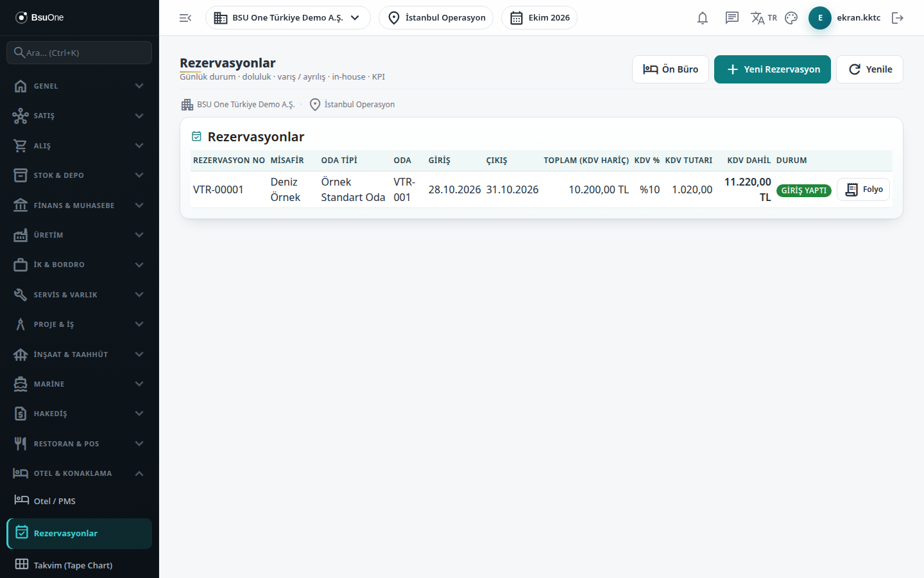
Task: Click the Yenile refresh button
Action: (x=869, y=69)
